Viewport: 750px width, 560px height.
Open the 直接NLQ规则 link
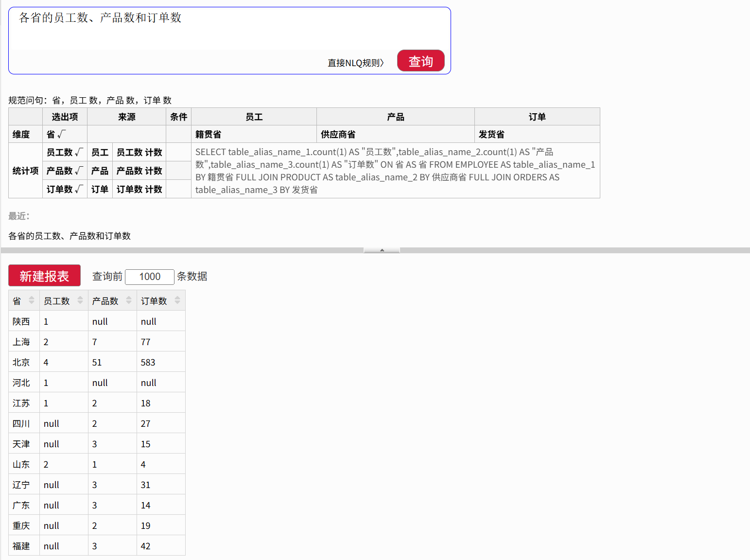pyautogui.click(x=355, y=63)
